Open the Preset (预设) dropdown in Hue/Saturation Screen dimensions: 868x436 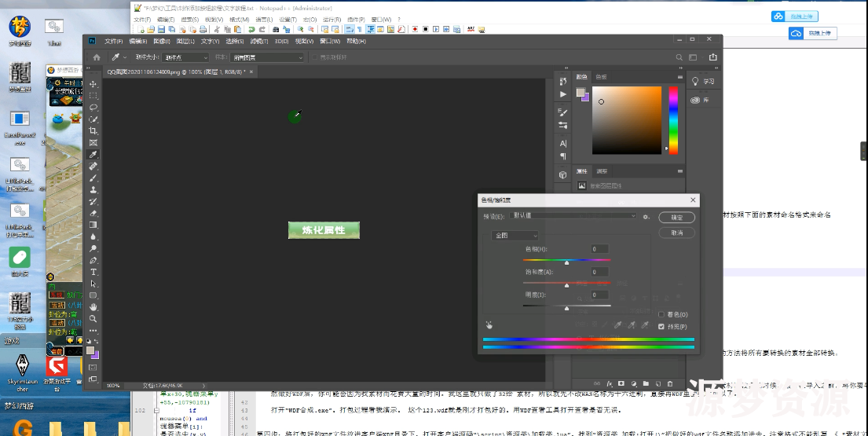[573, 216]
